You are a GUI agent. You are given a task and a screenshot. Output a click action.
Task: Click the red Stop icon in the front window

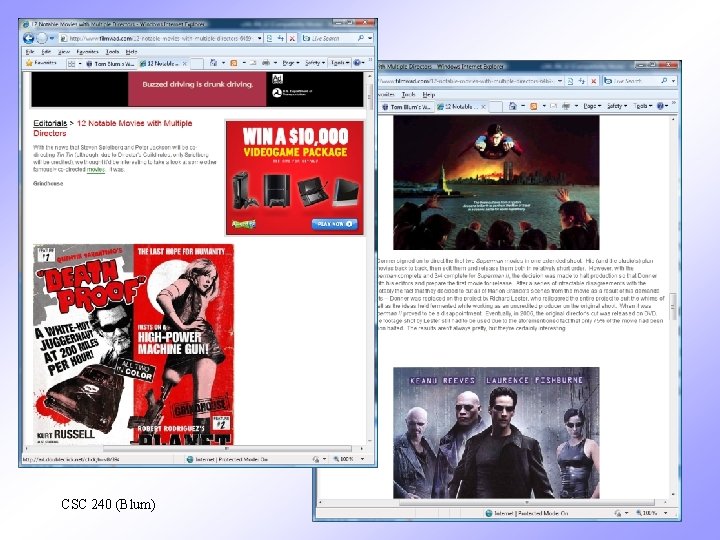pyautogui.click(x=292, y=39)
